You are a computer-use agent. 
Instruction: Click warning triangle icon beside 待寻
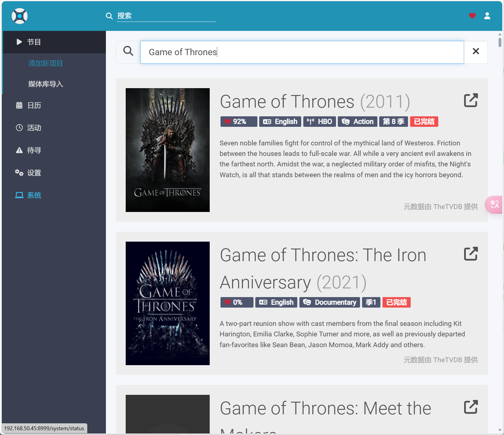click(19, 150)
